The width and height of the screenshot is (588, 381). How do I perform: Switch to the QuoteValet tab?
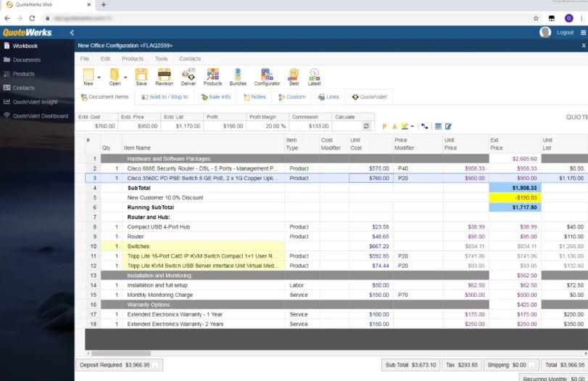tap(369, 97)
